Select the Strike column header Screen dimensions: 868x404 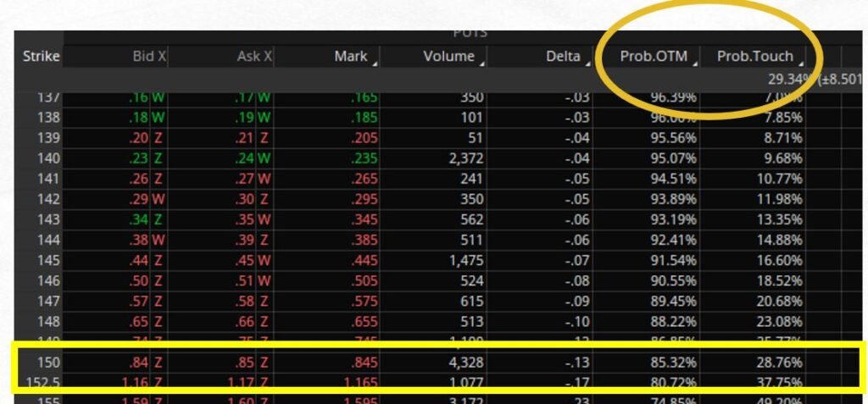41,57
